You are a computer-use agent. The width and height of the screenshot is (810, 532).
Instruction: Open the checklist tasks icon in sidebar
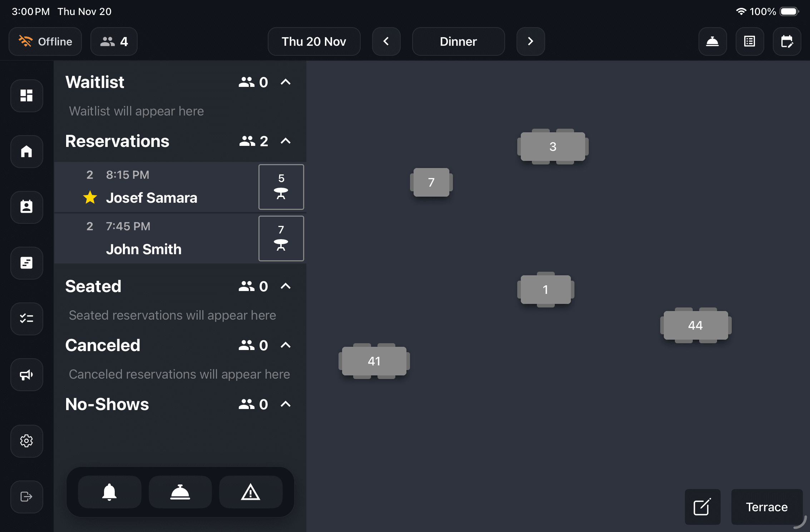coord(27,319)
